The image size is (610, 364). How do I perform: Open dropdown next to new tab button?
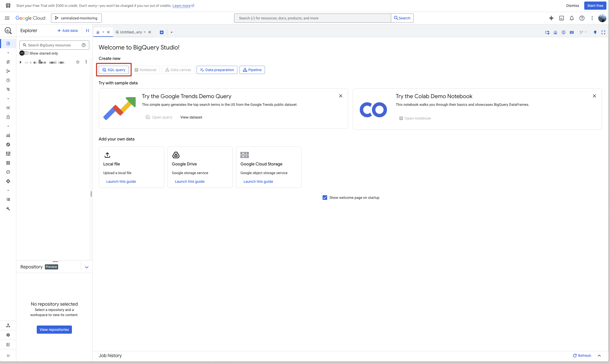[172, 32]
